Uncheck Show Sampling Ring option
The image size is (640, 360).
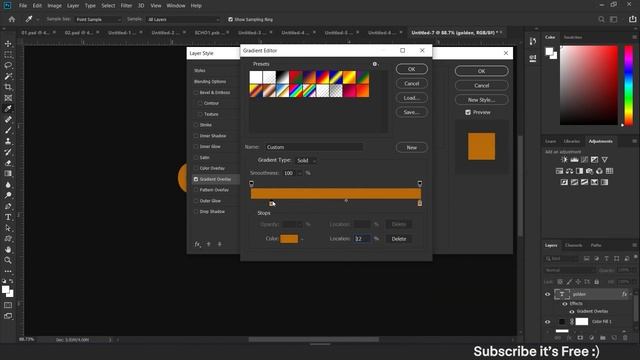tap(230, 19)
